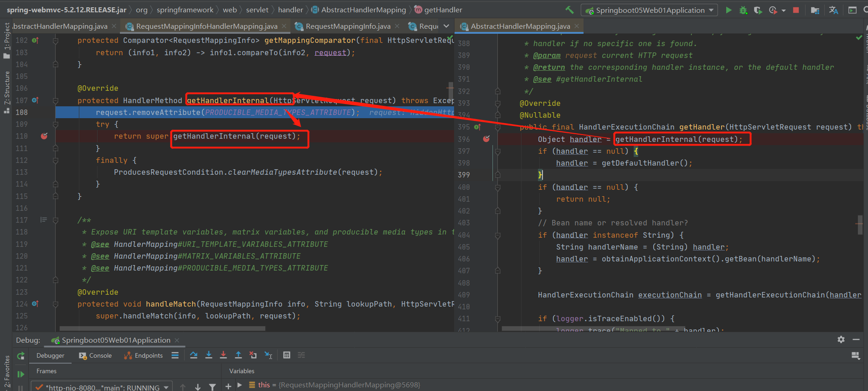Image resolution: width=868 pixels, height=391 pixels.
Task: Step out with the up arrow
Action: [x=238, y=355]
